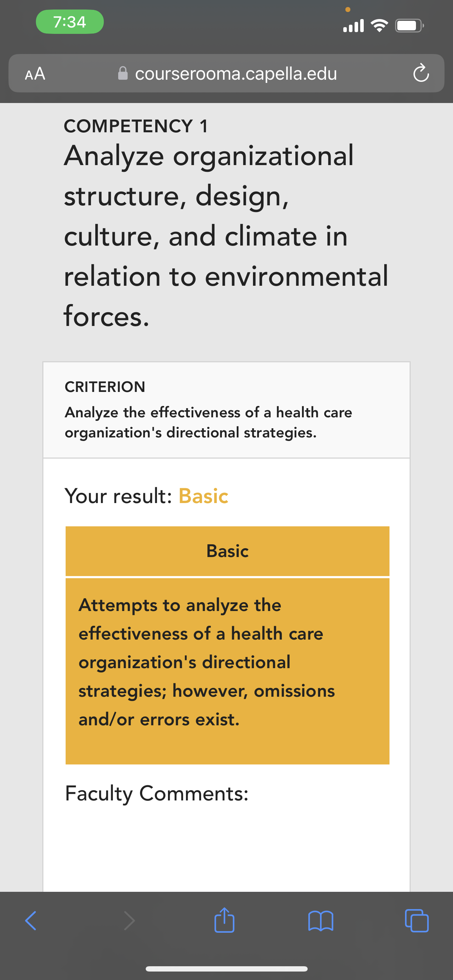The width and height of the screenshot is (453, 980).
Task: Tap the Wi-Fi status icon
Action: pyautogui.click(x=379, y=25)
